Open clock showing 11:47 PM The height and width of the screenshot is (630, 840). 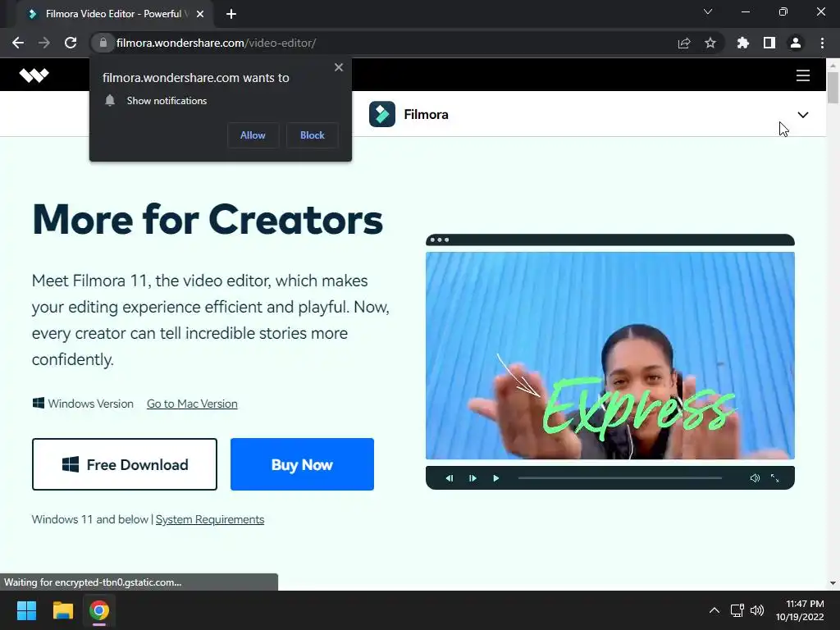click(801, 610)
